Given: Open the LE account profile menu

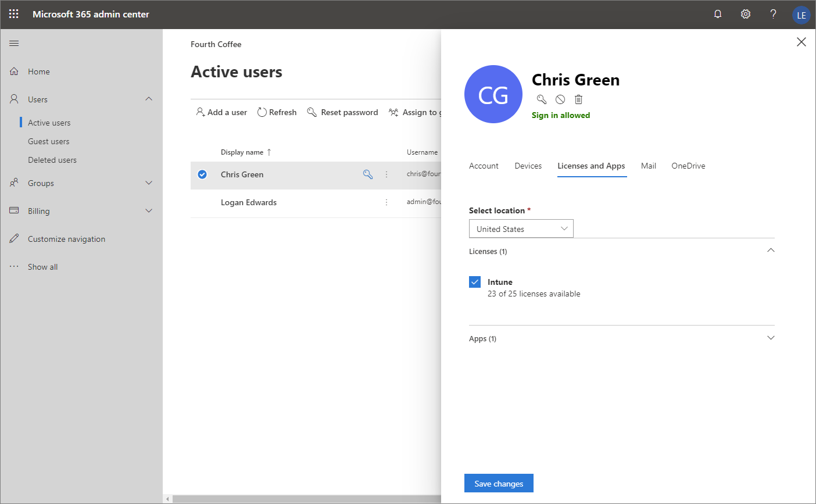Looking at the screenshot, I should coord(801,15).
